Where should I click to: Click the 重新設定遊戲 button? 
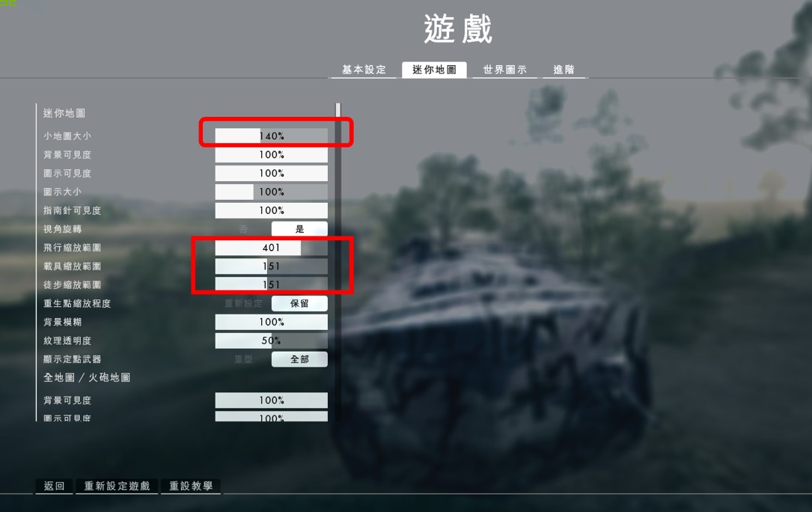(x=117, y=486)
